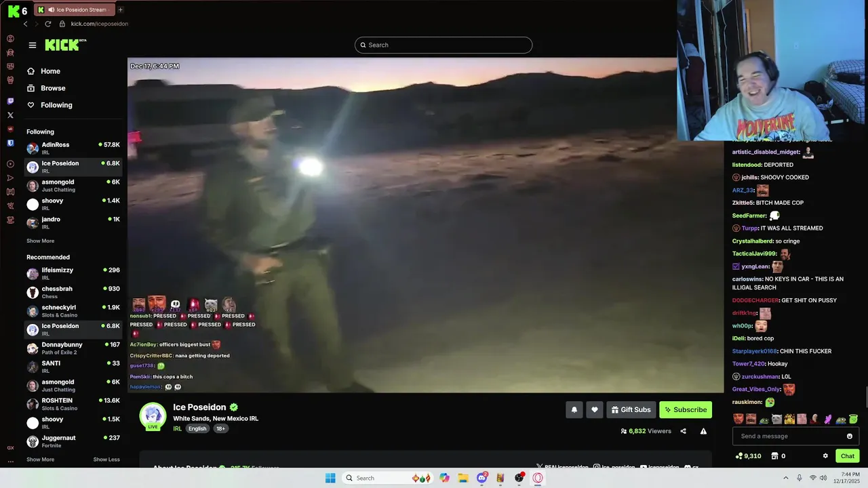
Task: Open the emoji picker in chat
Action: 850,436
